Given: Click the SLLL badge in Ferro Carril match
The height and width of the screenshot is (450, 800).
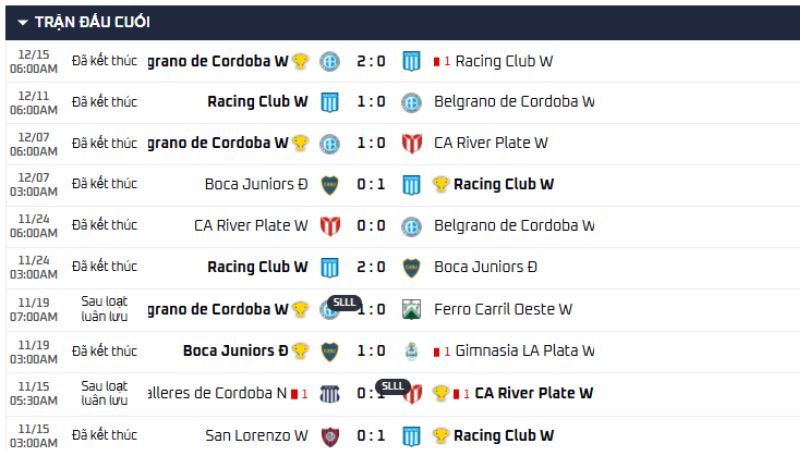Looking at the screenshot, I should pyautogui.click(x=344, y=303).
